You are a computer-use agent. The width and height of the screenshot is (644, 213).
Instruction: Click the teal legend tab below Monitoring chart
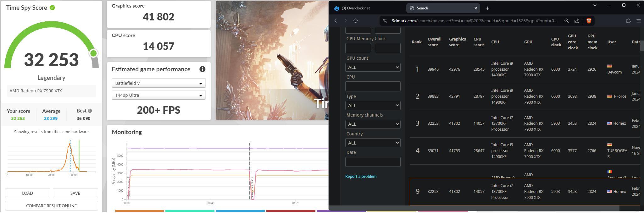pyautogui.click(x=190, y=211)
